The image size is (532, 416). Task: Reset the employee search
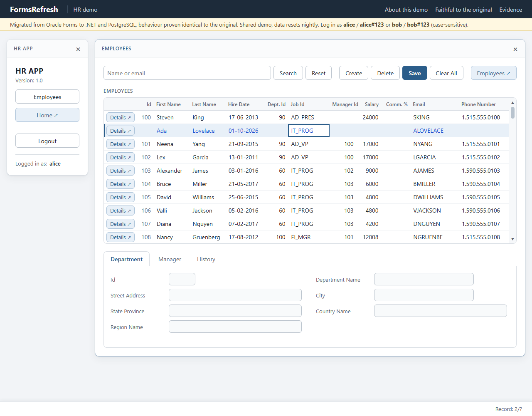(318, 73)
